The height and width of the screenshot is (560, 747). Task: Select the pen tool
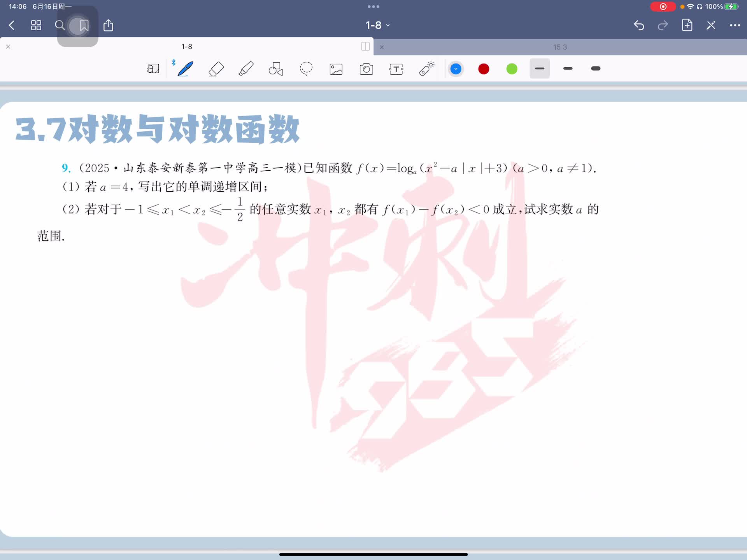(x=185, y=69)
